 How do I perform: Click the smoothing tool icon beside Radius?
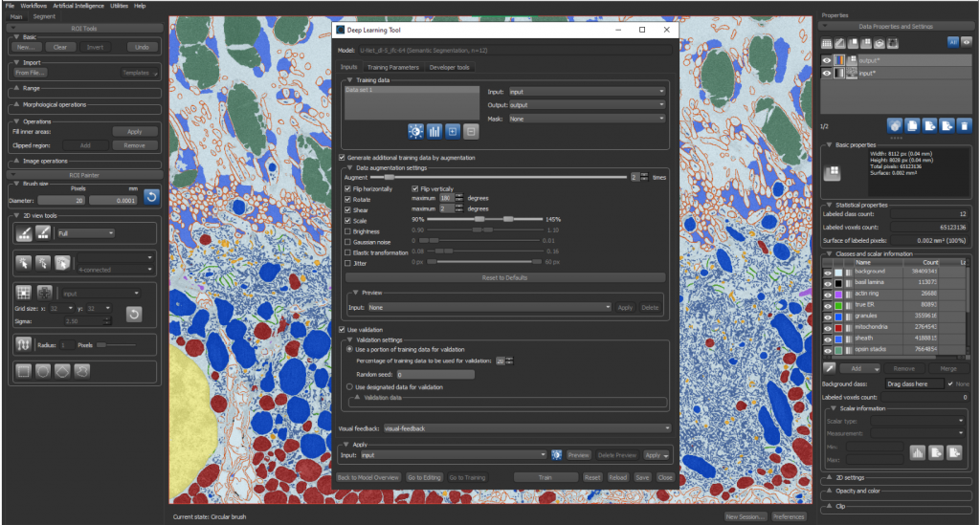coord(24,344)
